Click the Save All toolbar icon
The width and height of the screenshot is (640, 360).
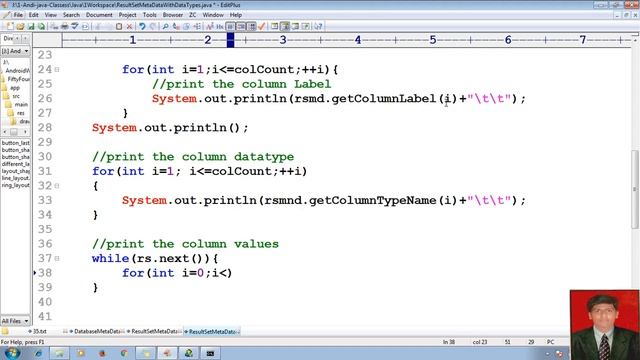point(41,27)
